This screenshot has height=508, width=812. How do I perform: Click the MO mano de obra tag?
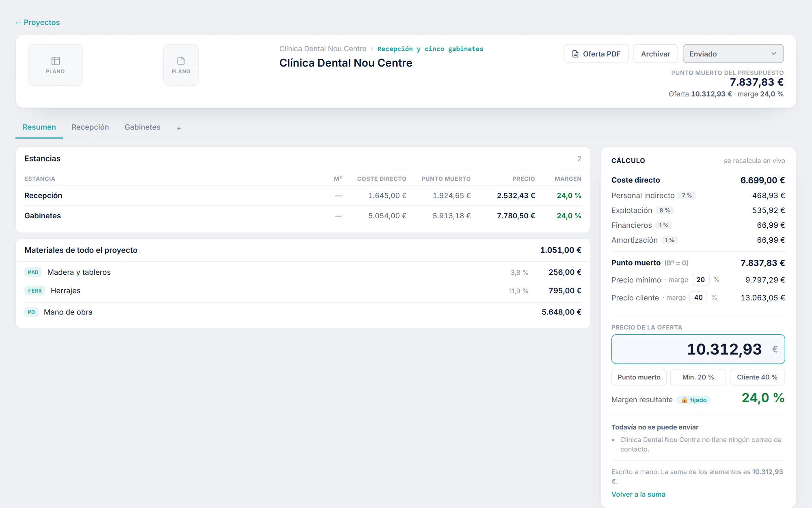(x=31, y=312)
